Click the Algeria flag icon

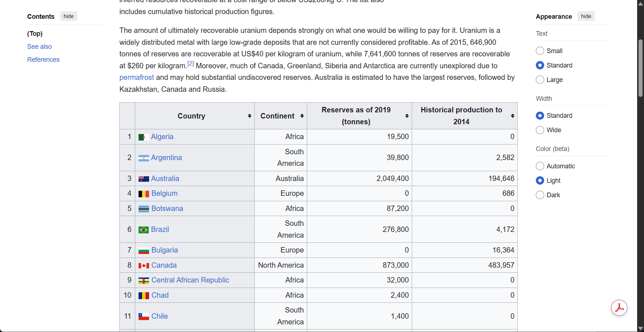(x=143, y=137)
